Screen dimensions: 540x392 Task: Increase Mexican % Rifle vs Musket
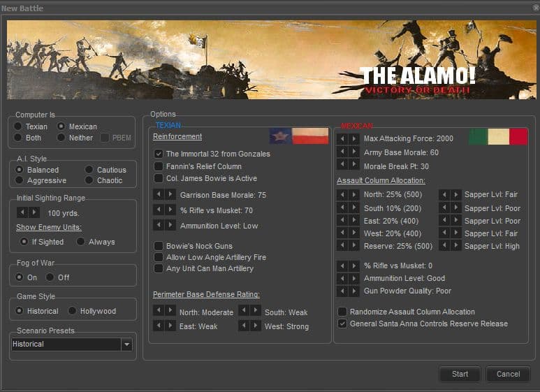coord(354,266)
